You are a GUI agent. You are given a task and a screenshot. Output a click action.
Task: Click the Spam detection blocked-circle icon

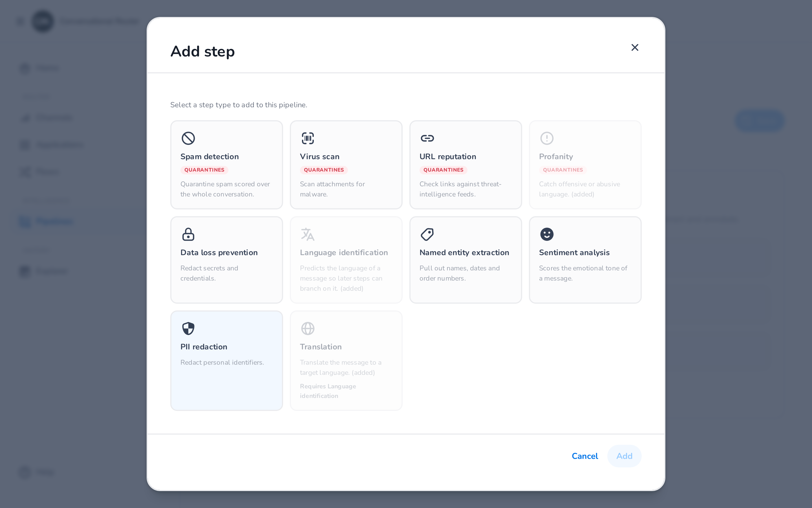coord(188,138)
